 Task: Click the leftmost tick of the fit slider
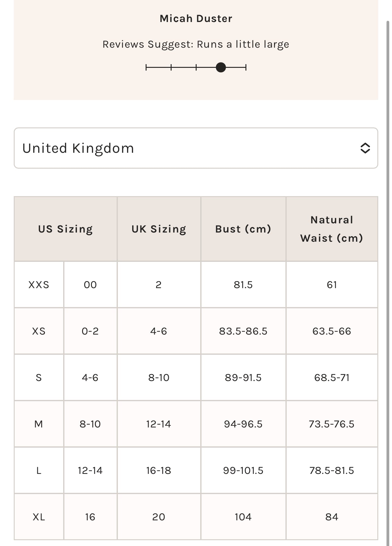(x=146, y=67)
